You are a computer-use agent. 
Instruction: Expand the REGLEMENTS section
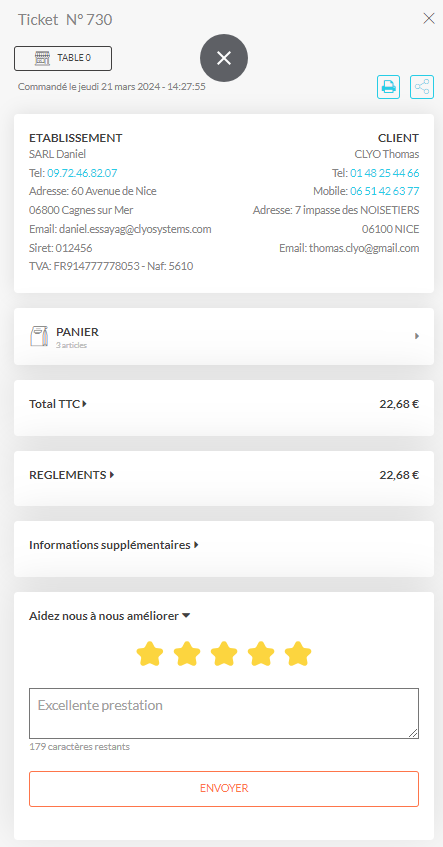(x=71, y=475)
